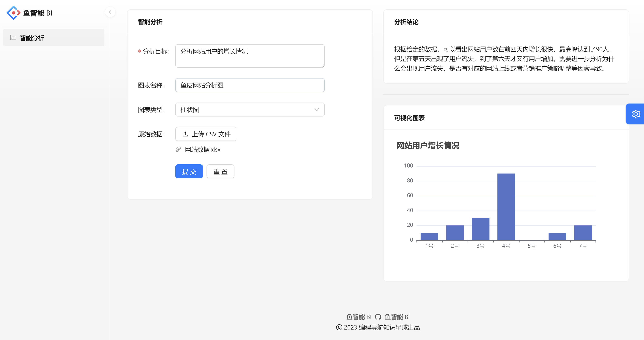Select the 智能分析 sidebar menu item
644x340 pixels.
pos(54,38)
